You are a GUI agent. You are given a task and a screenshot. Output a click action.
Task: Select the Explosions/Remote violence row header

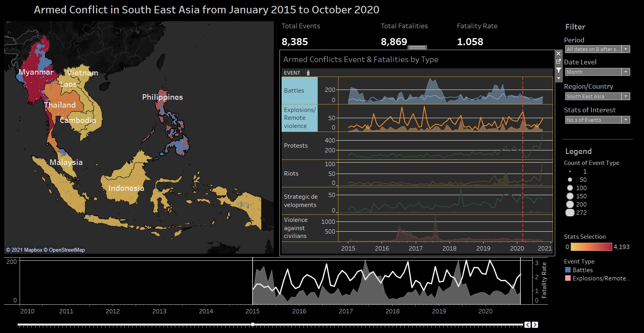(x=300, y=118)
